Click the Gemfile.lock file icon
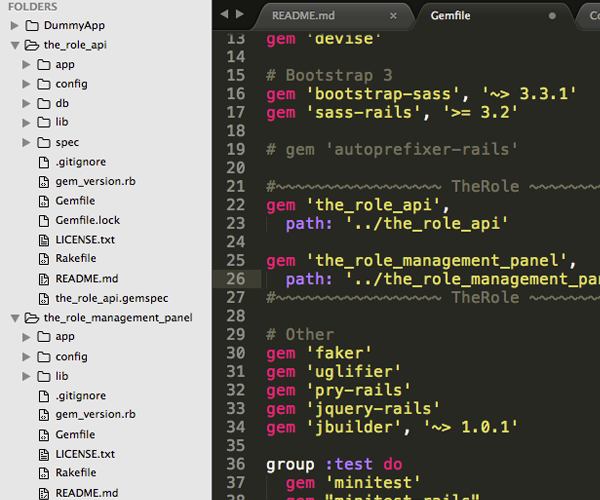Image resolution: width=600 pixels, height=500 pixels. coord(44,221)
